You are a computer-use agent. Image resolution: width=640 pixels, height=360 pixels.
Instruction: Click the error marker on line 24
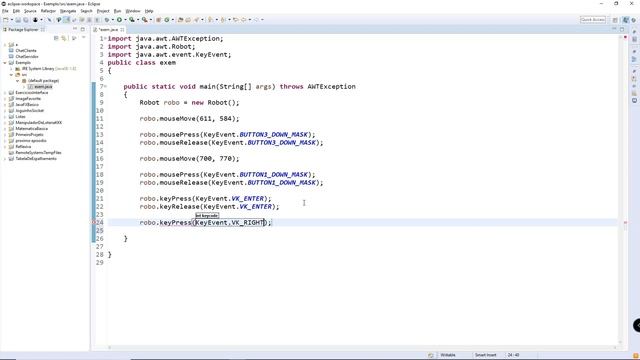pyautogui.click(x=93, y=222)
